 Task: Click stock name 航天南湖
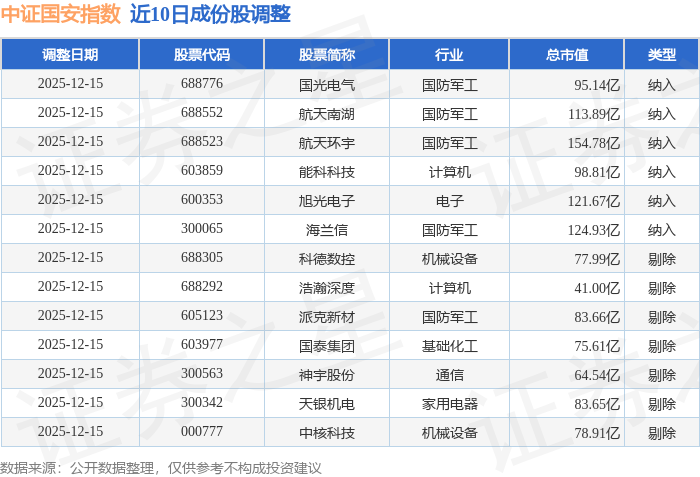coord(327,114)
